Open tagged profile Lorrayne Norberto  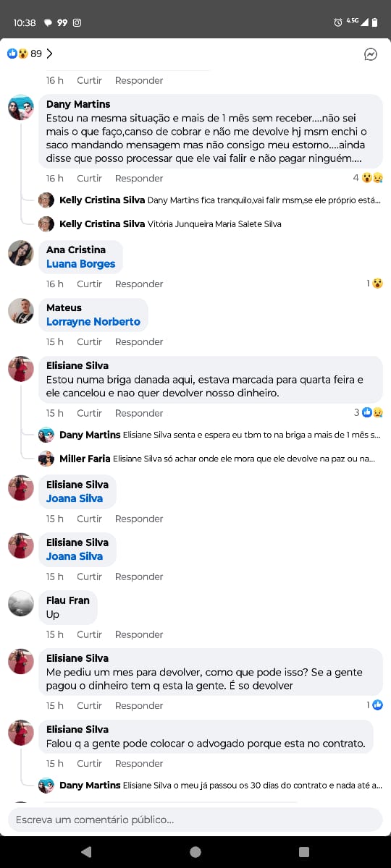pos(93,322)
